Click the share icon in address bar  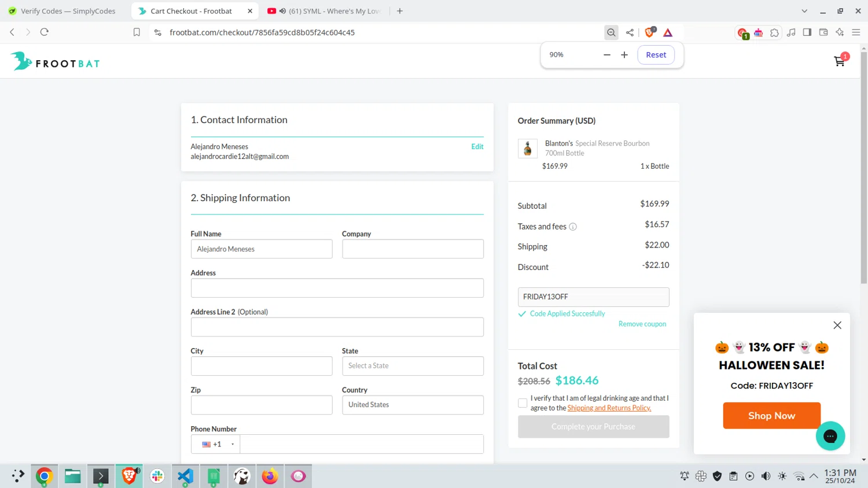point(630,32)
